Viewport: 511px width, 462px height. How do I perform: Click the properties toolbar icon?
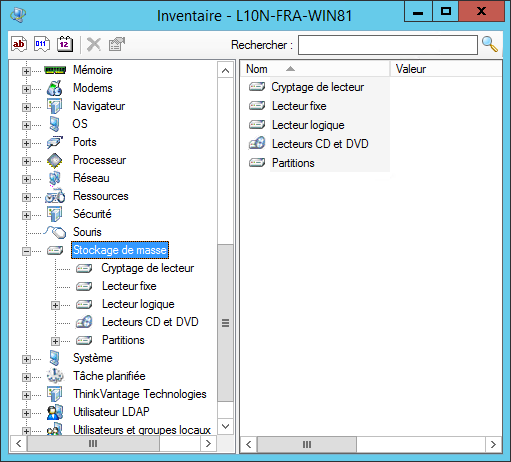pos(117,44)
